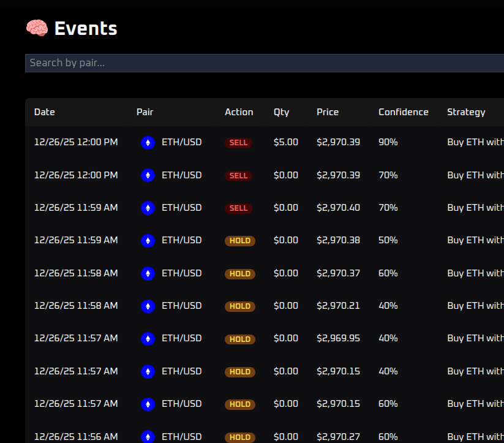Click the brain icon next to Events

point(37,28)
